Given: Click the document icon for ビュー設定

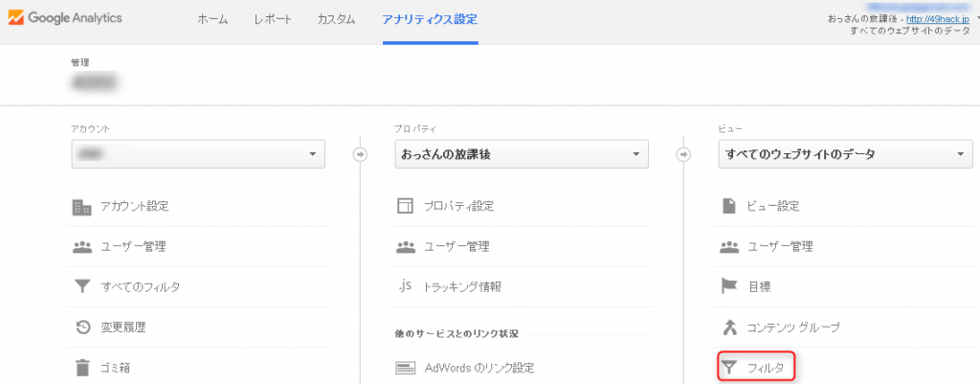Looking at the screenshot, I should tap(728, 207).
